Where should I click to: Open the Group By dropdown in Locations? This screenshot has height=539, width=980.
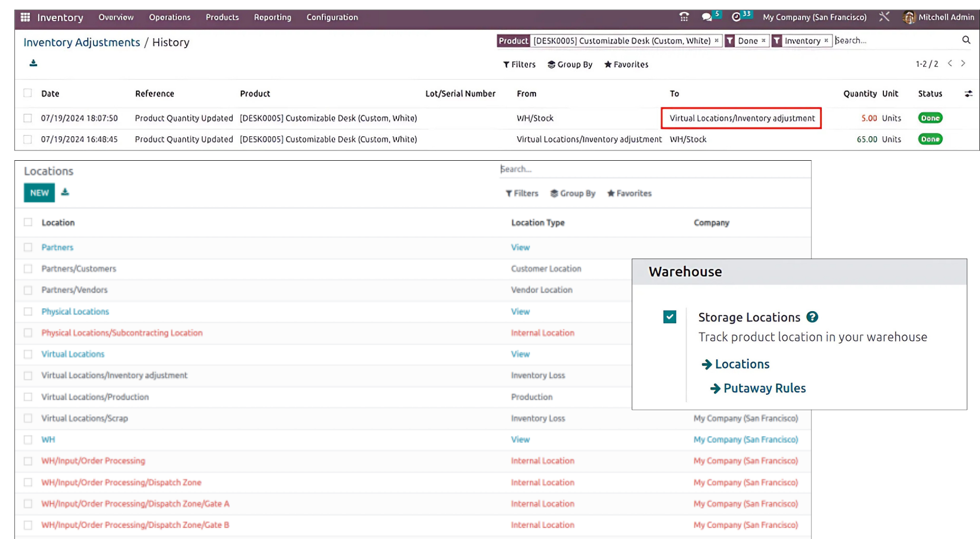point(572,194)
